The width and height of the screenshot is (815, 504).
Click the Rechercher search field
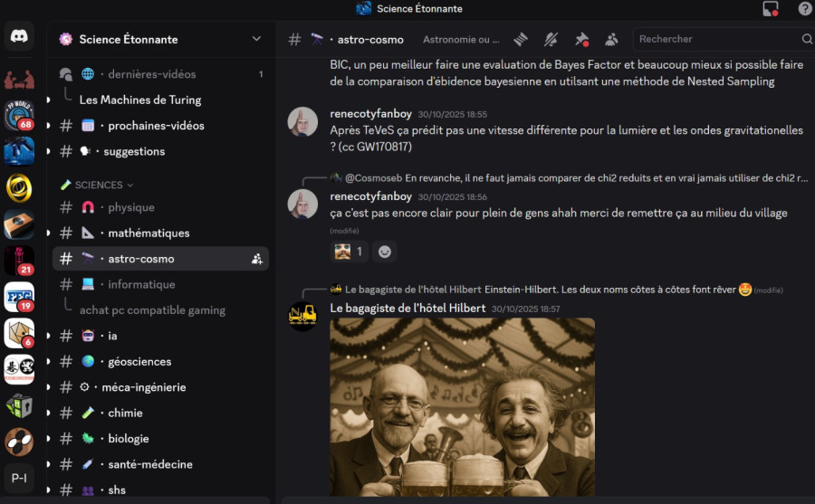715,39
